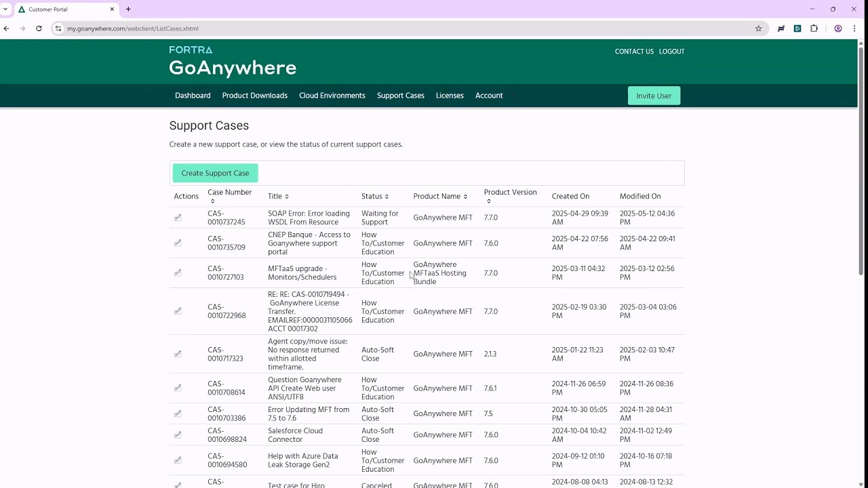Select the Customer Portal browser tab

click(66, 9)
